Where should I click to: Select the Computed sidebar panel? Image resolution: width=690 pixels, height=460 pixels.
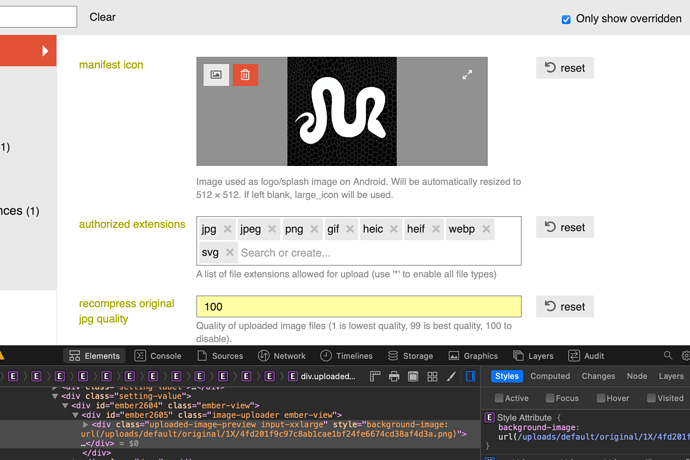[550, 376]
